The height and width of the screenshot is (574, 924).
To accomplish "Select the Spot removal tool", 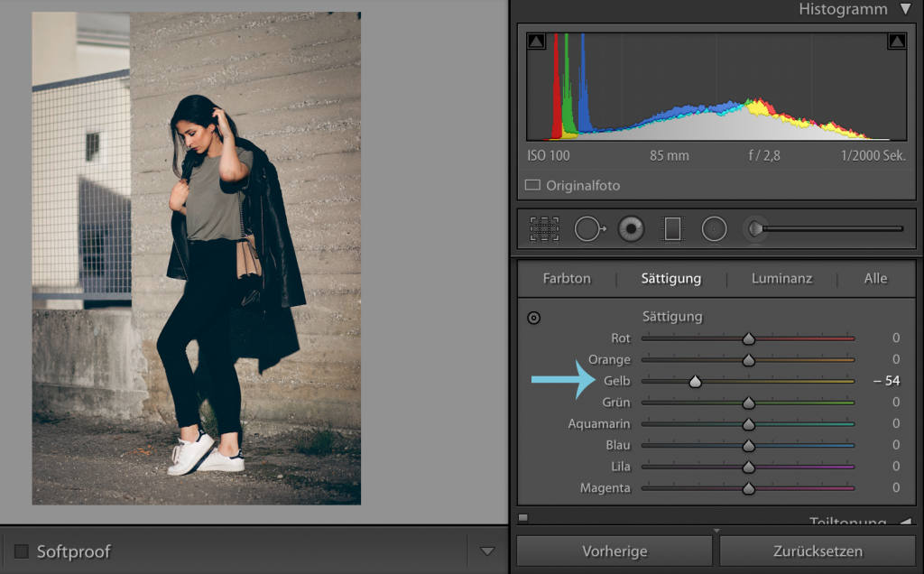I will (x=590, y=228).
